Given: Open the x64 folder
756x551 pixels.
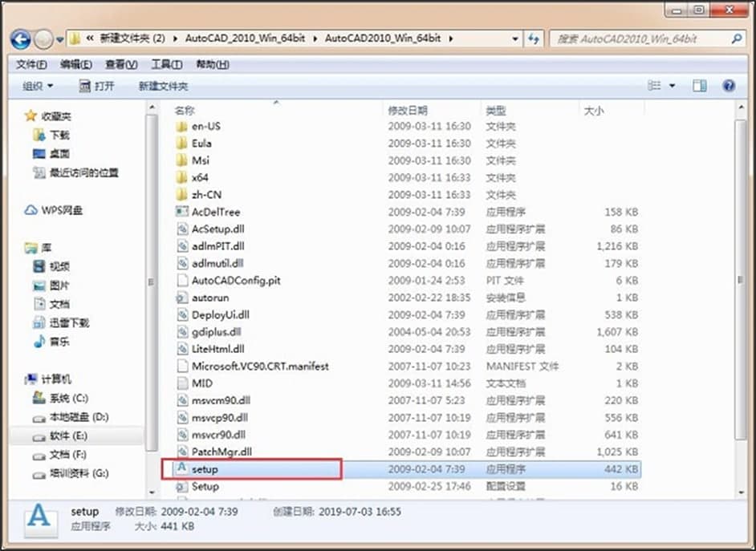Looking at the screenshot, I should pos(199,177).
